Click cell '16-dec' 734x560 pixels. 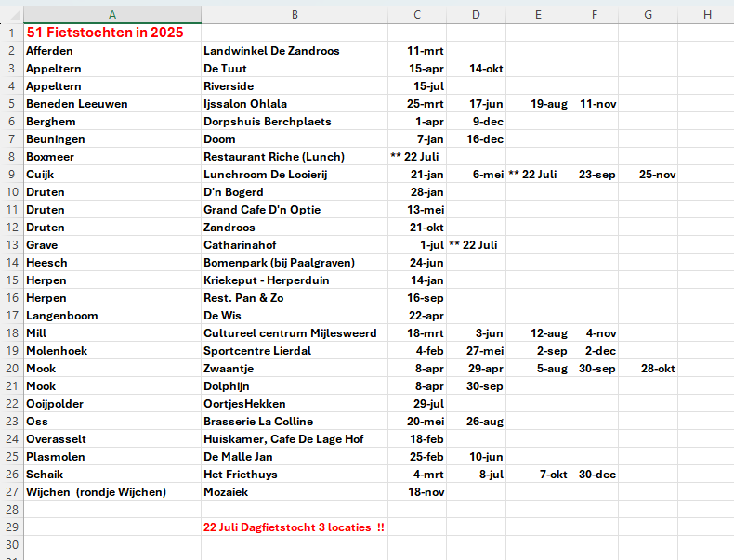pyautogui.click(x=476, y=139)
